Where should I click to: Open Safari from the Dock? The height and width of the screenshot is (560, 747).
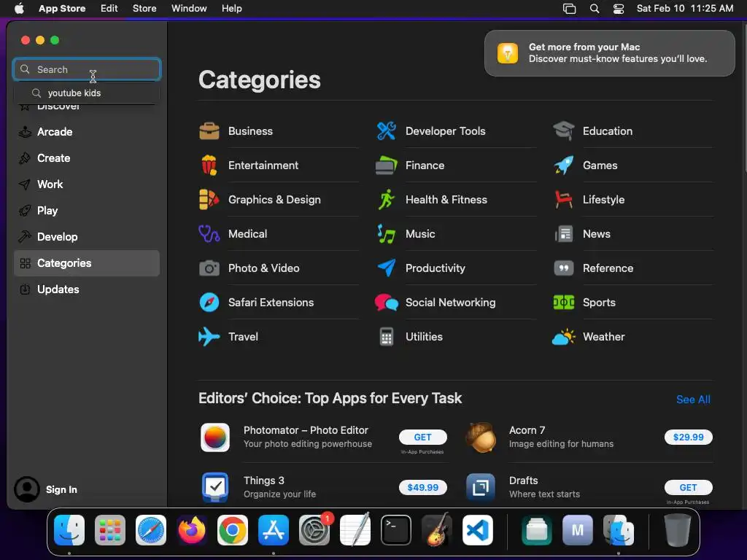coord(151,530)
